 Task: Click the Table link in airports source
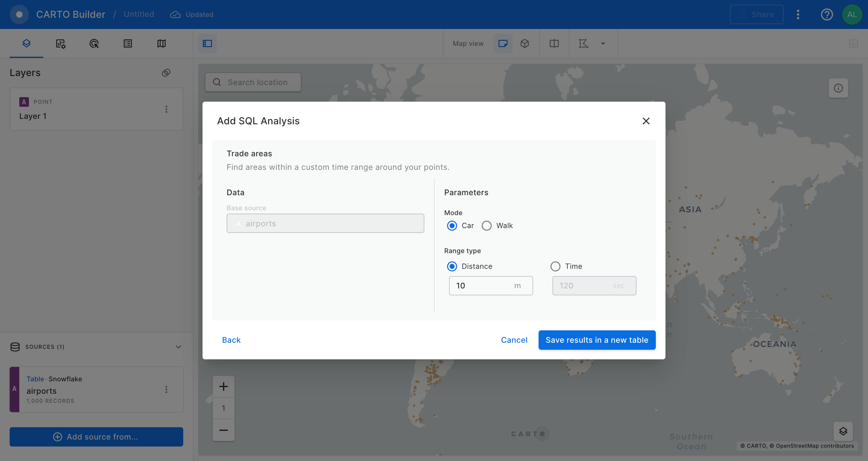pyautogui.click(x=35, y=379)
